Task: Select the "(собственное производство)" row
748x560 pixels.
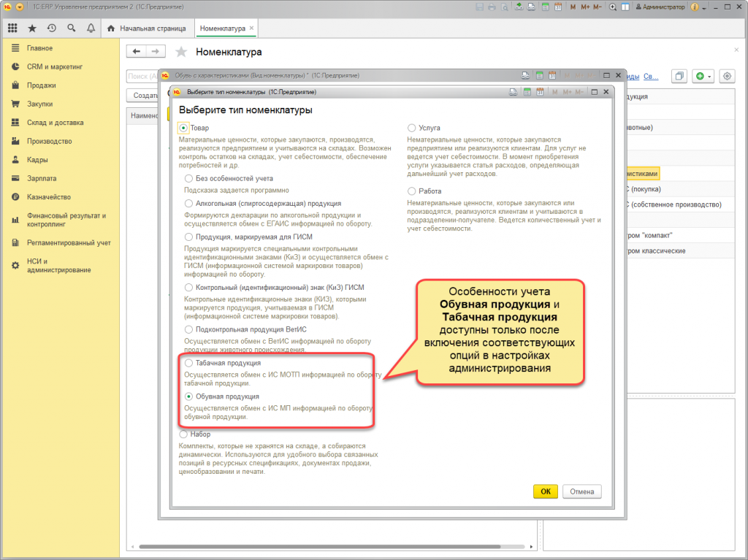Action: [x=680, y=204]
